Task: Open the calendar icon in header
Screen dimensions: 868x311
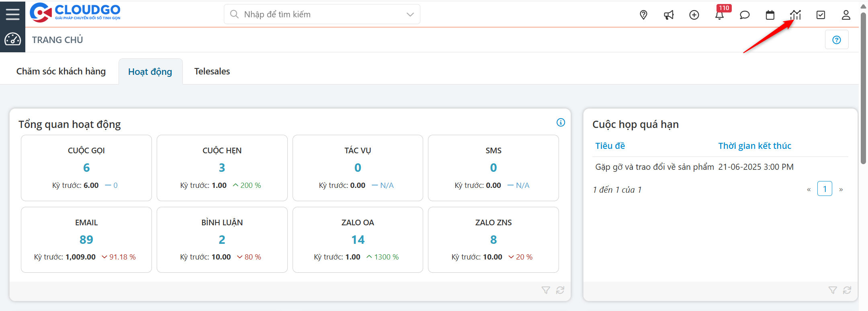Action: (x=770, y=15)
